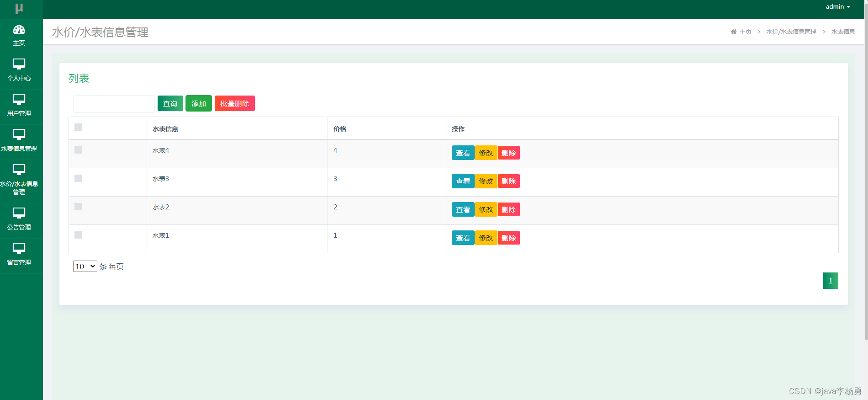Click the 批量删除 batch delete button
The image size is (868, 400).
[x=235, y=103]
